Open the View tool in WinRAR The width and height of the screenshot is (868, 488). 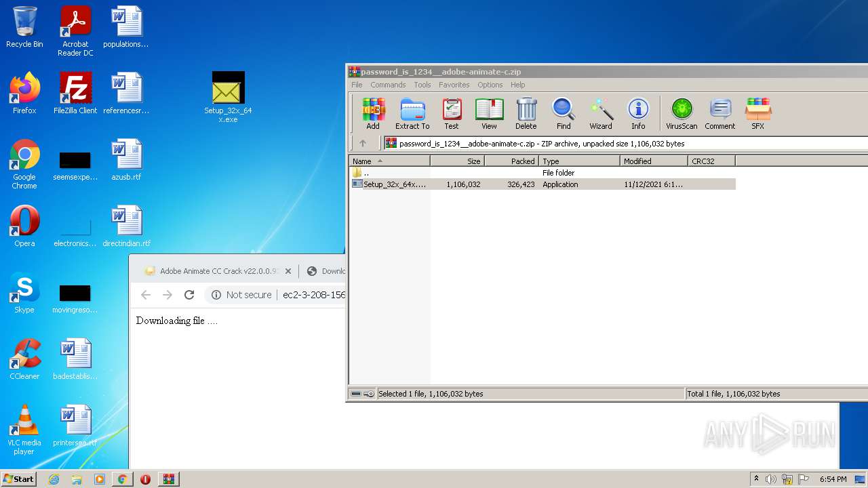pos(489,113)
